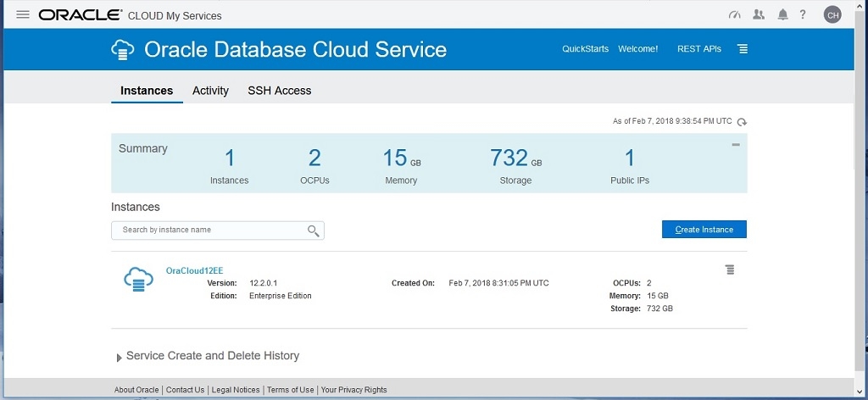This screenshot has width=868, height=400.
Task: Click the OCPUs count in Summary
Action: pos(314,158)
